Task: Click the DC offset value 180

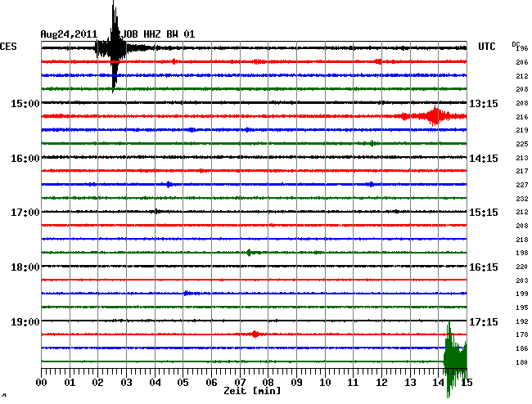Action: click(x=522, y=362)
